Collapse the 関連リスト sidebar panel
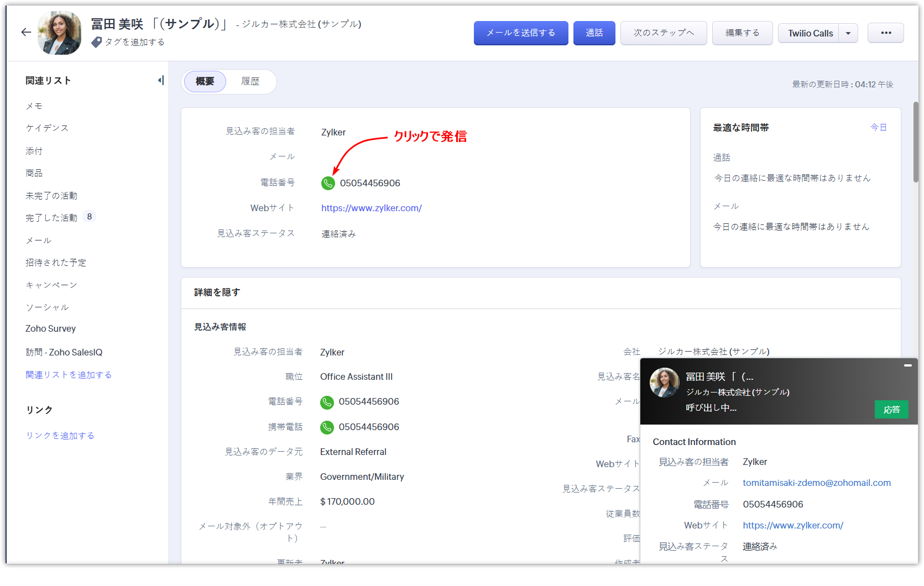 point(161,80)
